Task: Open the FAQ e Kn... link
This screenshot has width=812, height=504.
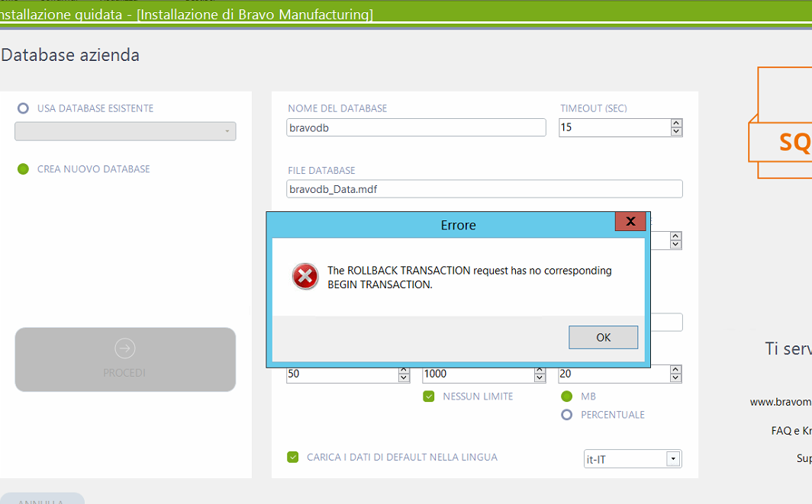Action: [x=791, y=431]
